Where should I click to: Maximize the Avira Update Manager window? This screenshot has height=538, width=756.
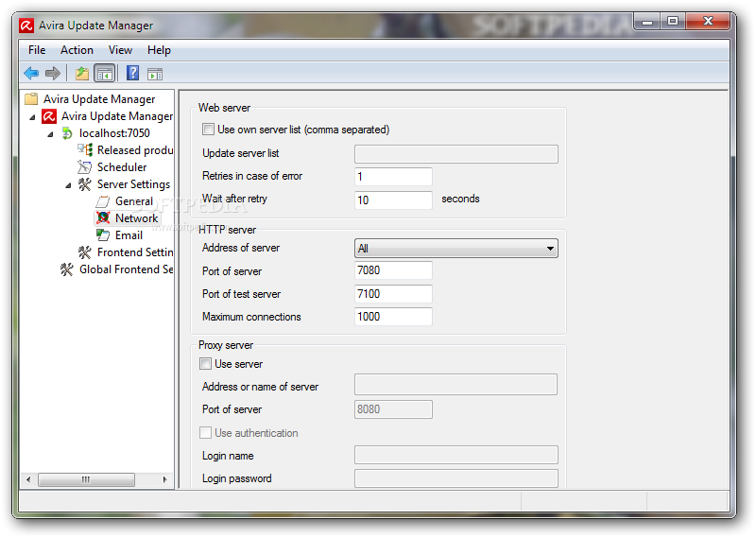(673, 21)
